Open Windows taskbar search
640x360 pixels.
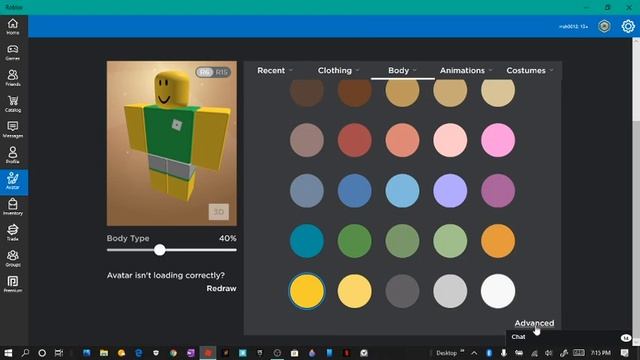tap(25, 353)
